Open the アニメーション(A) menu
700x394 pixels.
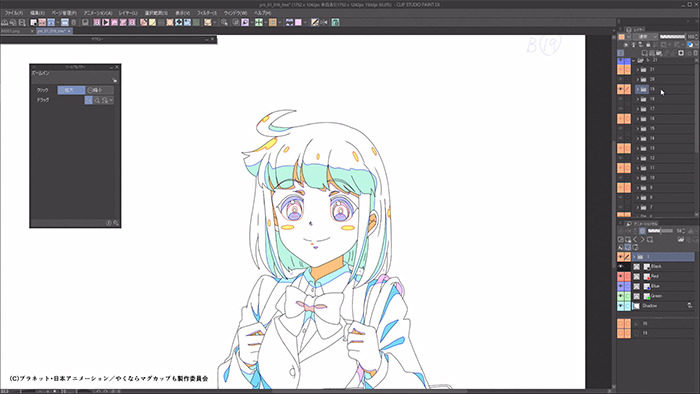point(98,13)
